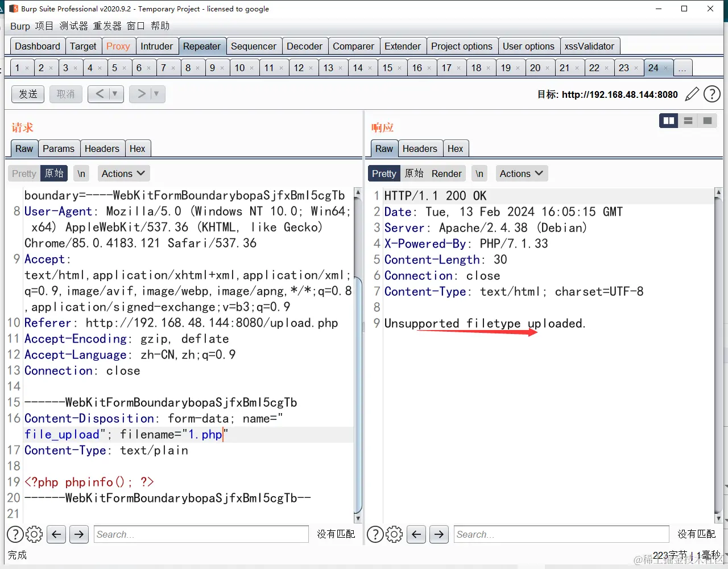Open the 测试器 menu
Screen dimensions: 728x569
coord(74,26)
